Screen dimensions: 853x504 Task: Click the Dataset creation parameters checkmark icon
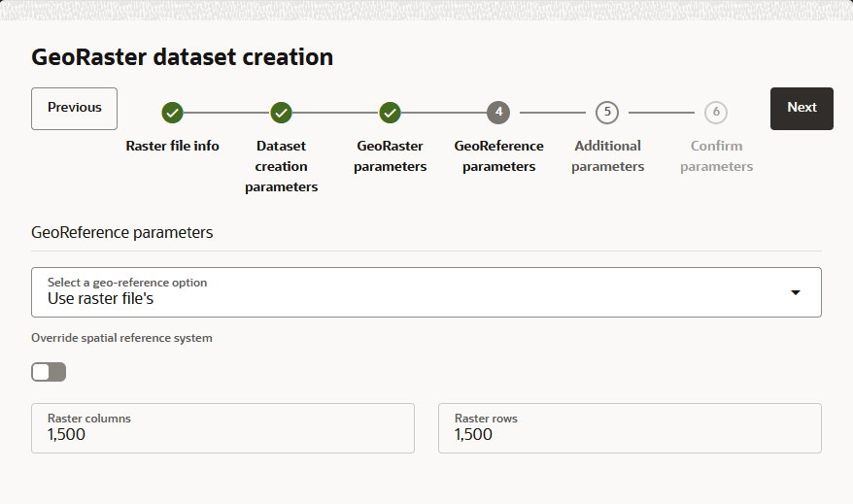[x=281, y=113]
